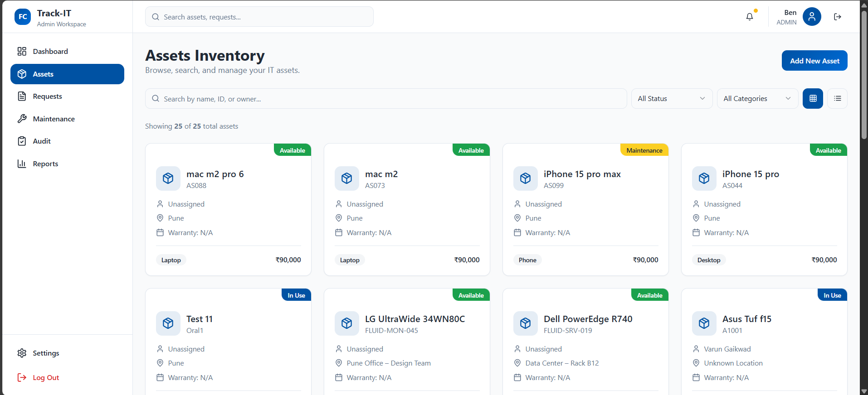Go to Dashboard in sidebar
This screenshot has height=395, width=868.
coord(67,51)
